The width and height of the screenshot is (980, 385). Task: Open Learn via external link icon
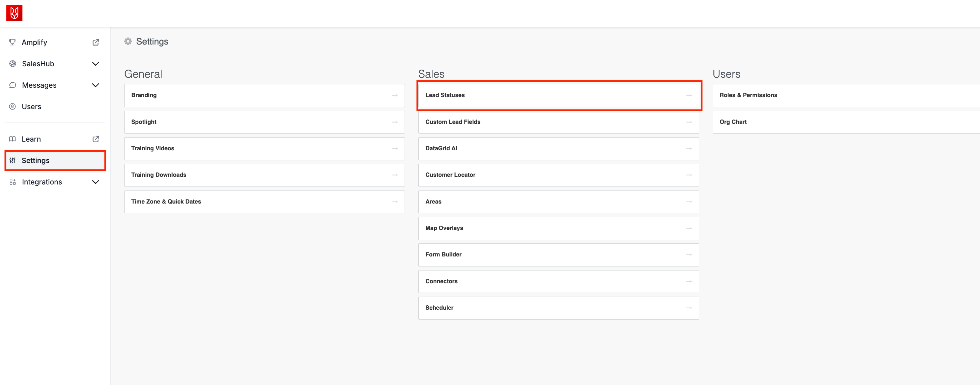[96, 139]
